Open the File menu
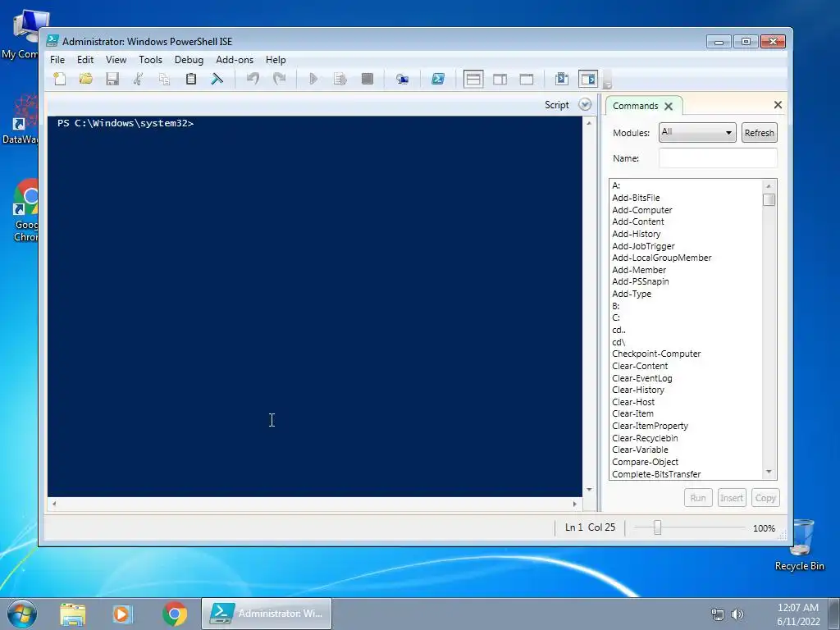840x630 pixels. (57, 60)
